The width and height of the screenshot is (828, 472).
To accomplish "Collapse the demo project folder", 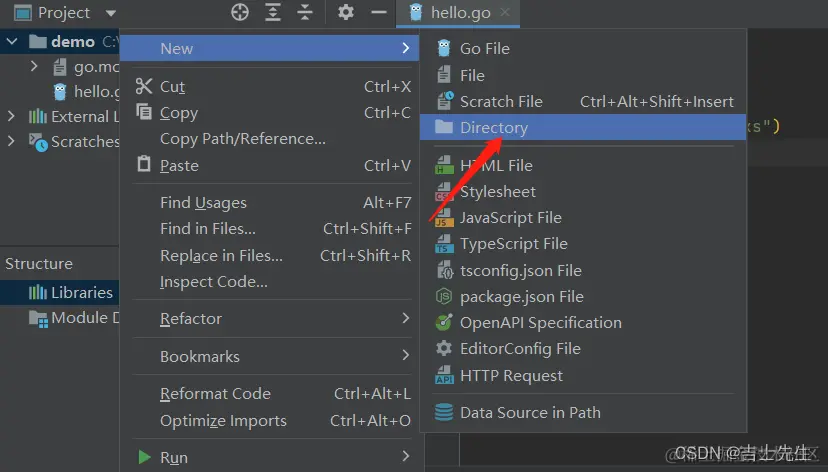I will point(12,41).
